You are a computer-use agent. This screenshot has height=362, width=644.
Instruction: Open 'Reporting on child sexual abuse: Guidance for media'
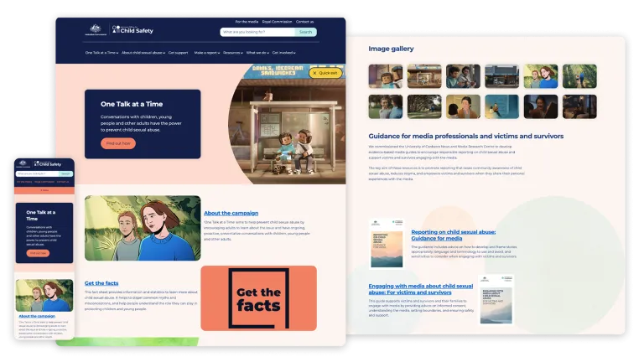[x=454, y=235]
